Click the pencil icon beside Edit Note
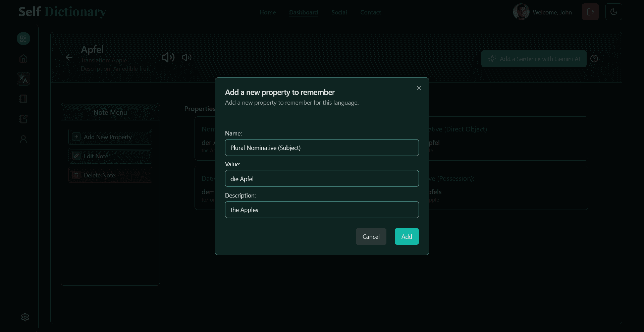Image resolution: width=644 pixels, height=332 pixels. pos(76,156)
